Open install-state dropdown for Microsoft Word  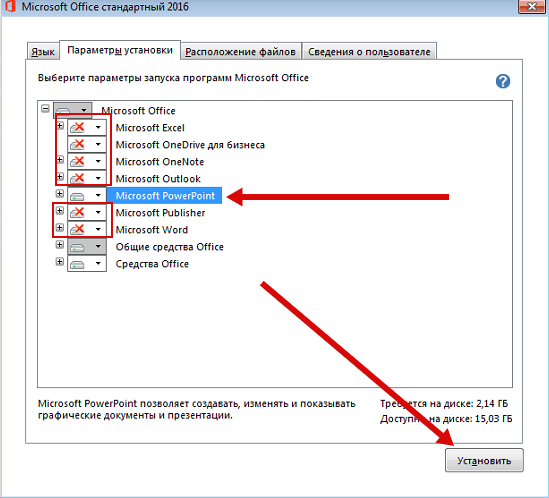point(87,229)
